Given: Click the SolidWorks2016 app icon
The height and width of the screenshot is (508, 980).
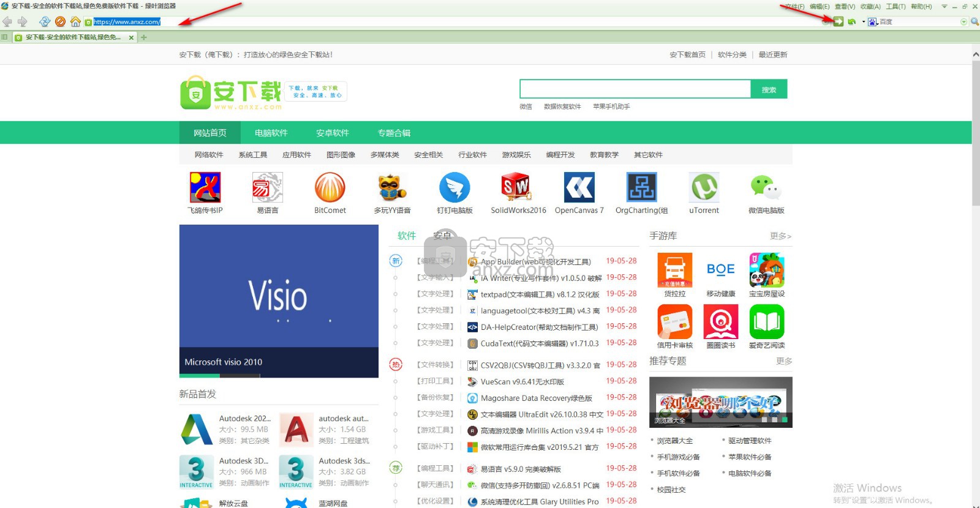Looking at the screenshot, I should click(517, 187).
